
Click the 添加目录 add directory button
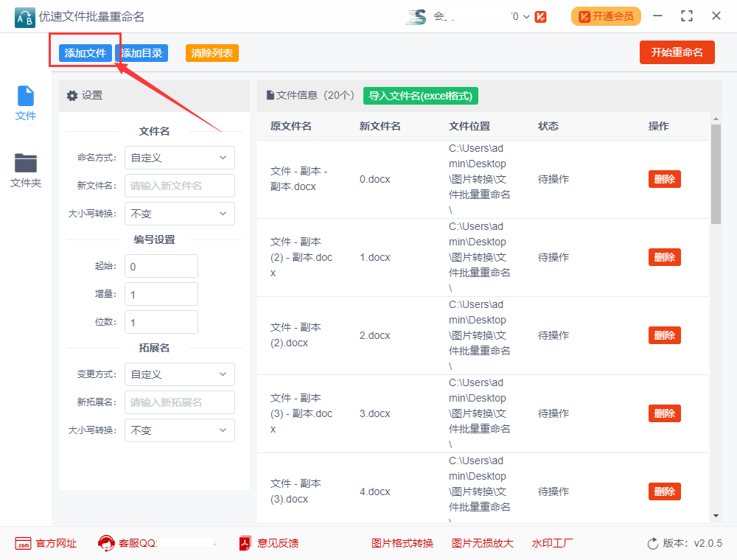(x=142, y=53)
